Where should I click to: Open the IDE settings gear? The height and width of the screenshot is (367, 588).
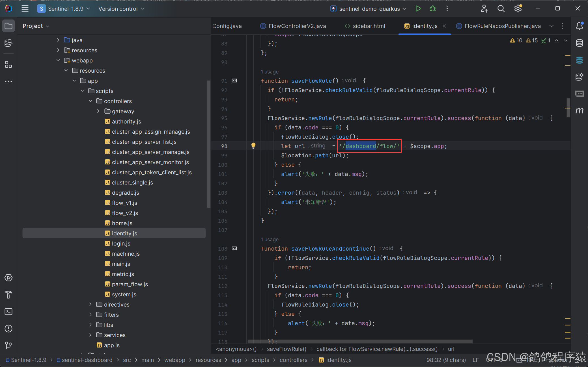(518, 9)
